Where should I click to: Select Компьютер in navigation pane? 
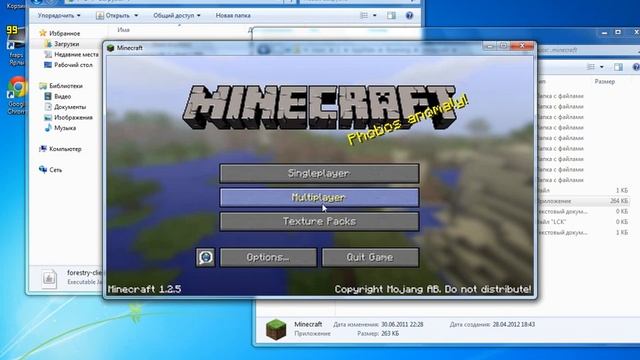point(60,149)
